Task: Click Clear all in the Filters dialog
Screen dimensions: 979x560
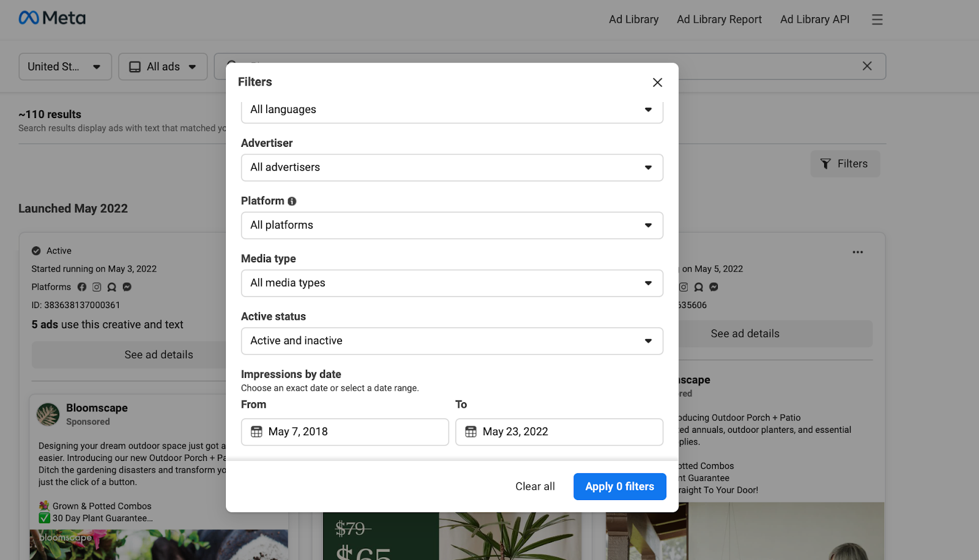Action: click(534, 486)
